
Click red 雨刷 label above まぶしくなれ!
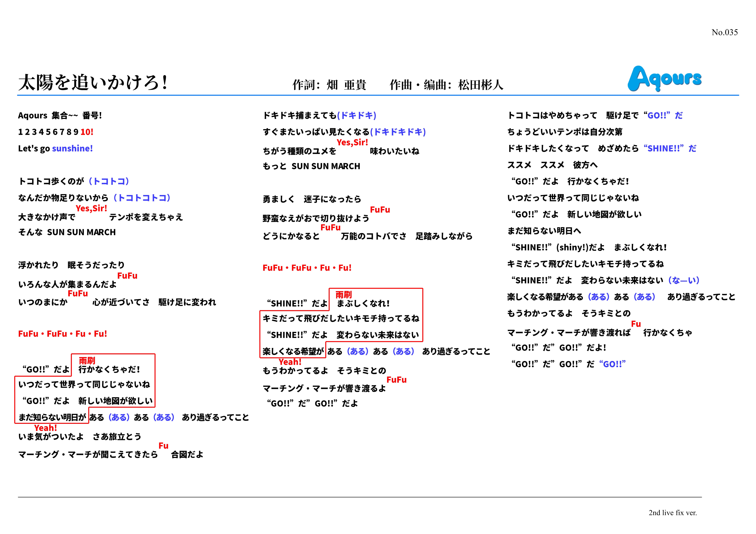tap(343, 295)
